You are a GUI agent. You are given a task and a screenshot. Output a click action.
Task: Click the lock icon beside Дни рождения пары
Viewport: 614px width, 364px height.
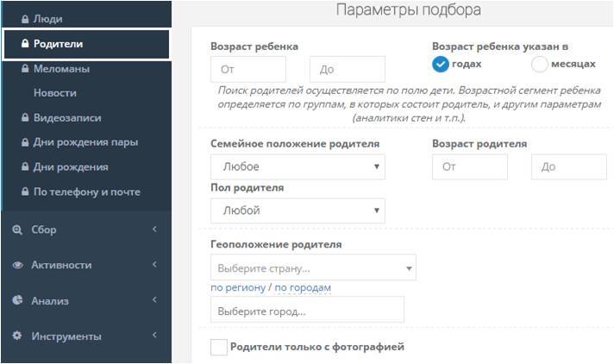[25, 142]
